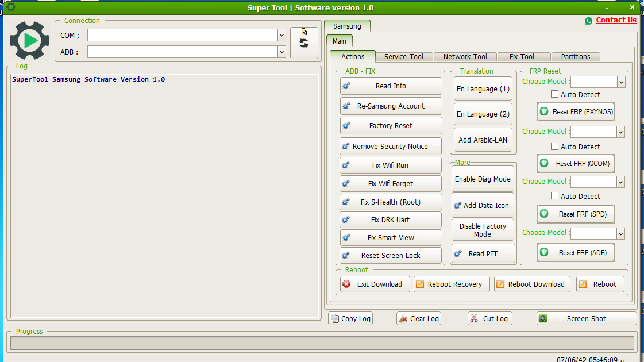Click the gear icon on Fix Wifi Run
The height and width of the screenshot is (362, 644).
point(346,165)
